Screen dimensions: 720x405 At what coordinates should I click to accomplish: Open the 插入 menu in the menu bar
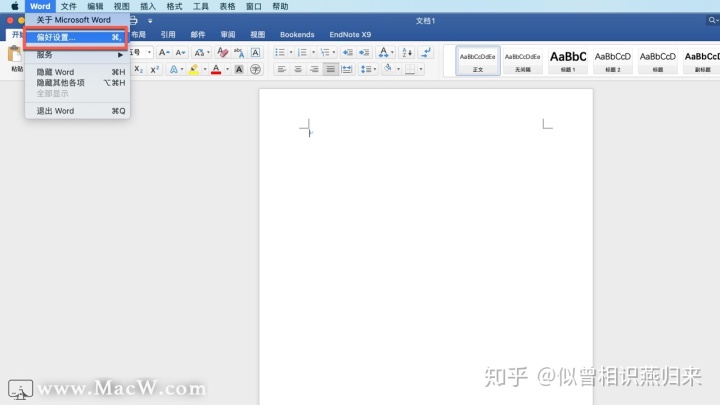(x=148, y=6)
